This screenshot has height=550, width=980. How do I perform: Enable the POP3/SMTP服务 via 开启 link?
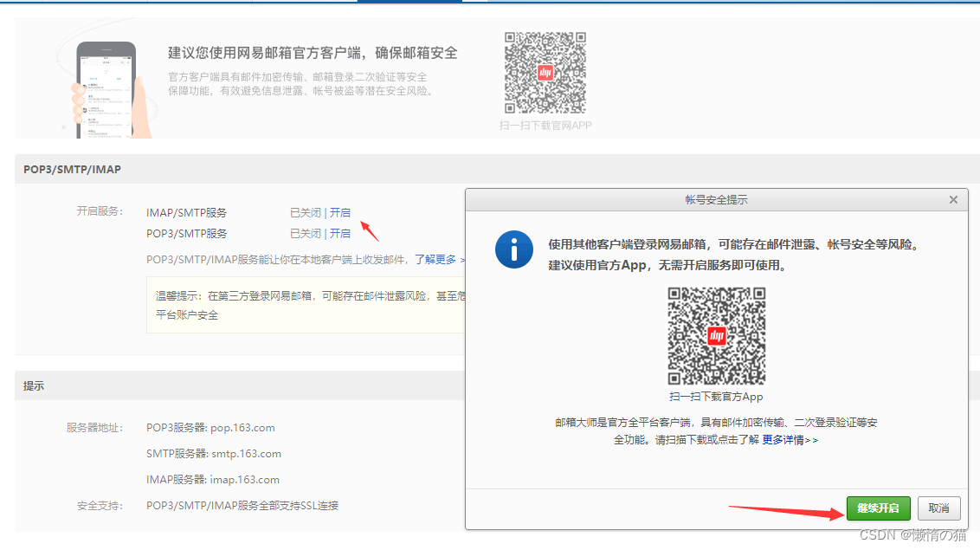tap(340, 233)
